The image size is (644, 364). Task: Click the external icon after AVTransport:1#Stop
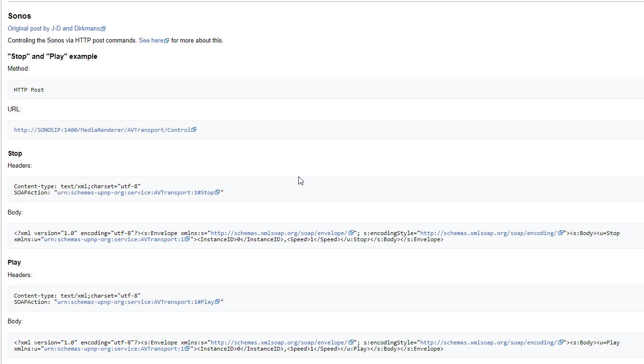217,192
